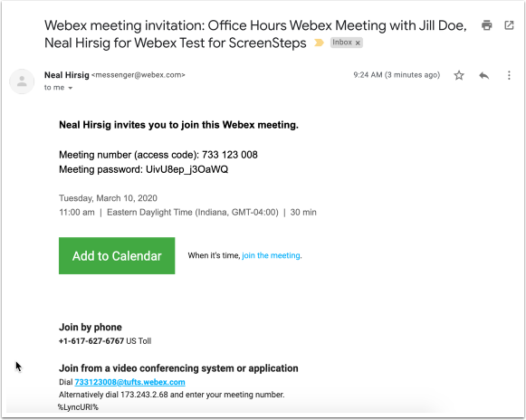Viewport: 526px width, 420px height.
Task: Remove the Inbox label with its x
Action: coord(358,43)
